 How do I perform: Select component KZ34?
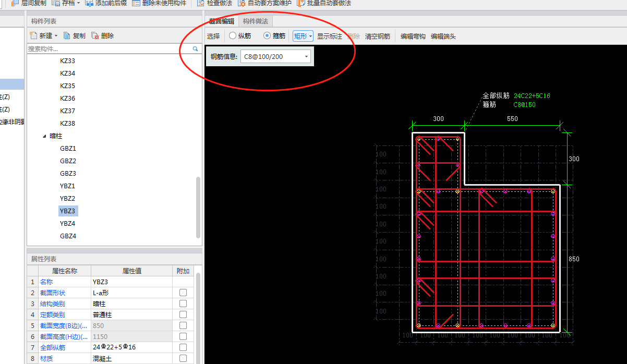pyautogui.click(x=67, y=74)
